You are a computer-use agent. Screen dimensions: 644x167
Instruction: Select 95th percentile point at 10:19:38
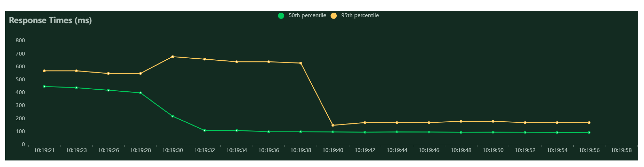pos(301,63)
